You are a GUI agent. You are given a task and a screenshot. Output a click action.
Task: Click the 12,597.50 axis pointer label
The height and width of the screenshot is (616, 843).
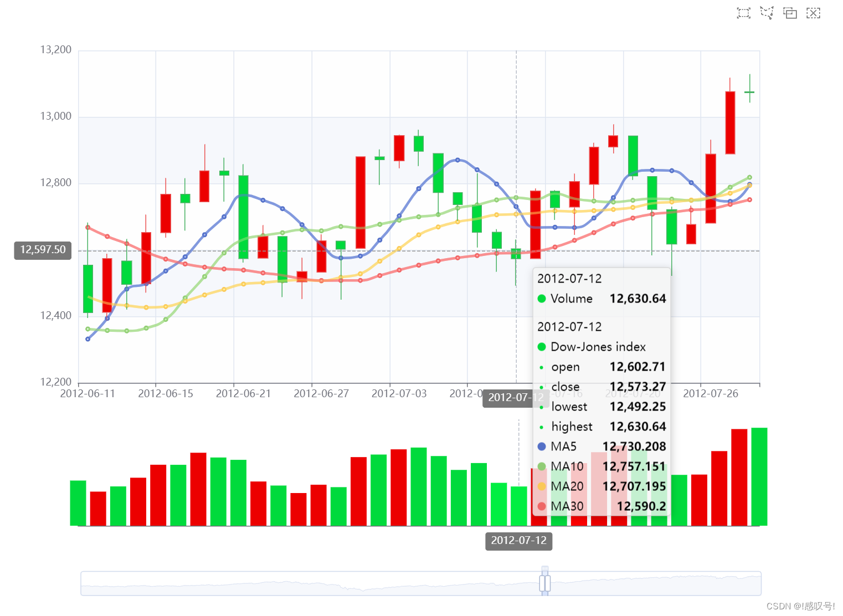click(x=43, y=250)
